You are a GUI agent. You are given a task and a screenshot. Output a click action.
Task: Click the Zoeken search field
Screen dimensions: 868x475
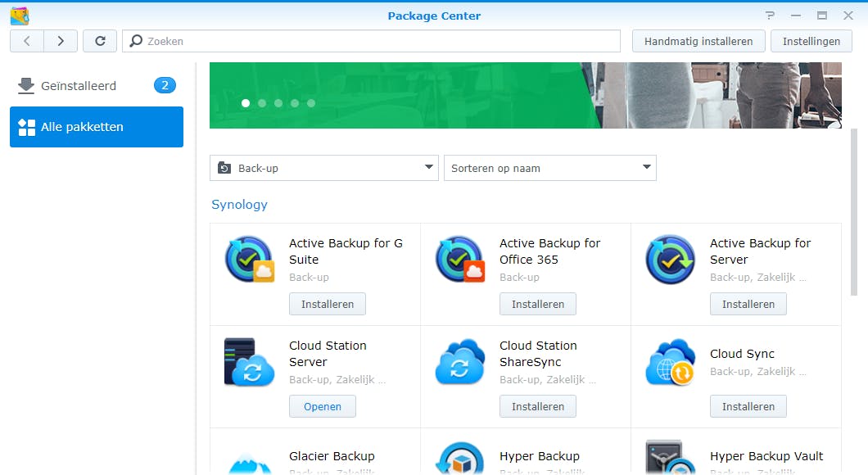pyautogui.click(x=371, y=41)
